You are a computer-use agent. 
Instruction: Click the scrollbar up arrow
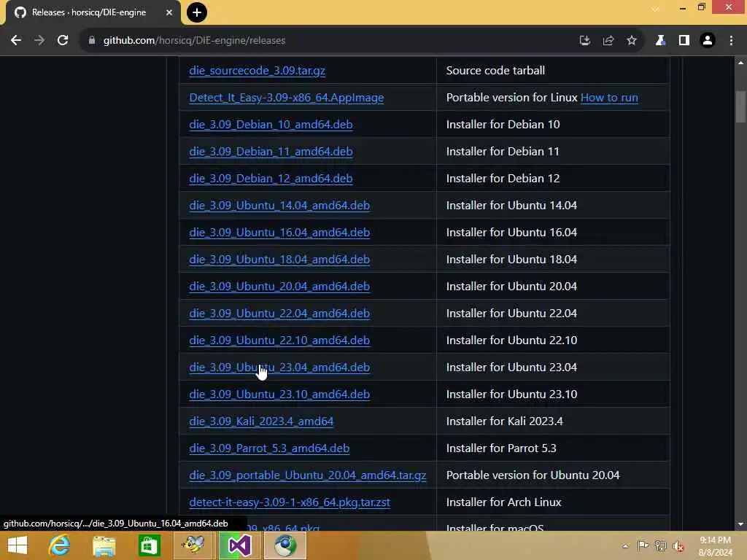pyautogui.click(x=740, y=63)
